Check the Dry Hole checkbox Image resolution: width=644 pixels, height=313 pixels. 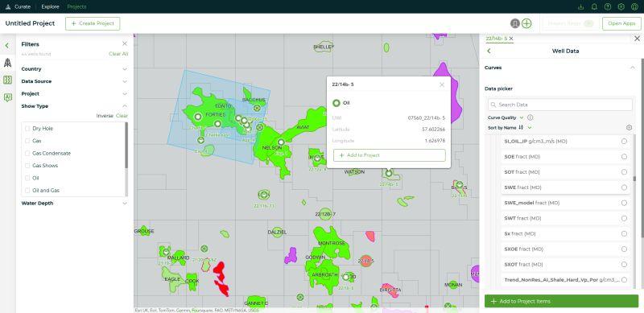27,129
